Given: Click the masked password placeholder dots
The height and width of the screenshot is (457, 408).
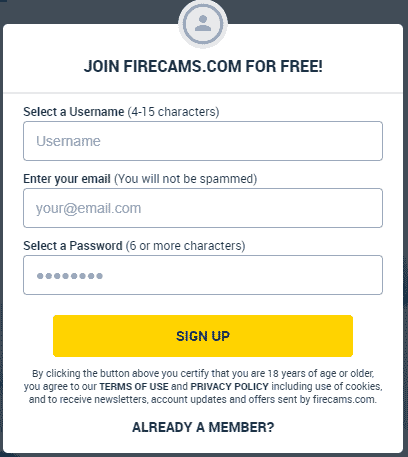Looking at the screenshot, I should (70, 276).
